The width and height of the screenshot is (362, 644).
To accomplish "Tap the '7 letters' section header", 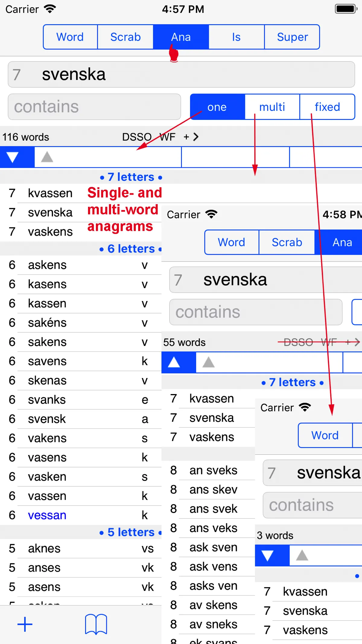I will [131, 177].
